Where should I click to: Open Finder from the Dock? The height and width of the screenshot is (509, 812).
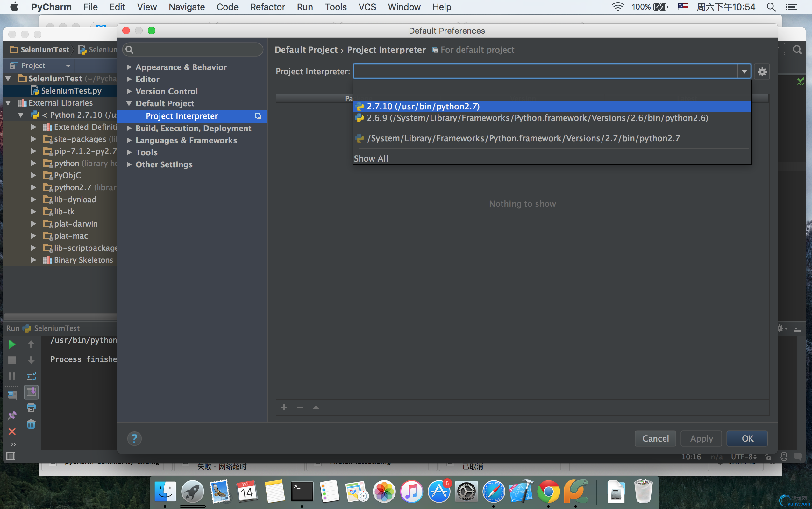pyautogui.click(x=165, y=491)
